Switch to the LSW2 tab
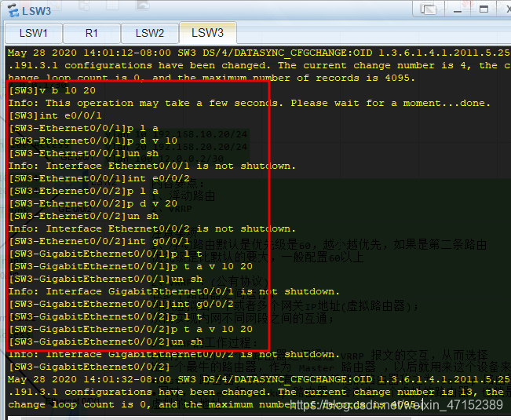Viewport: 511px width, 420px height. click(x=150, y=33)
